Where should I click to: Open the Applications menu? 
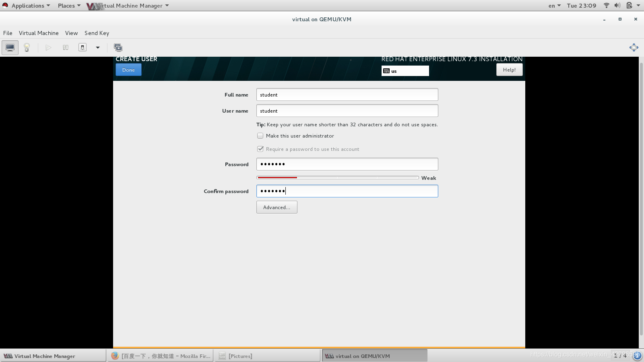(x=31, y=6)
